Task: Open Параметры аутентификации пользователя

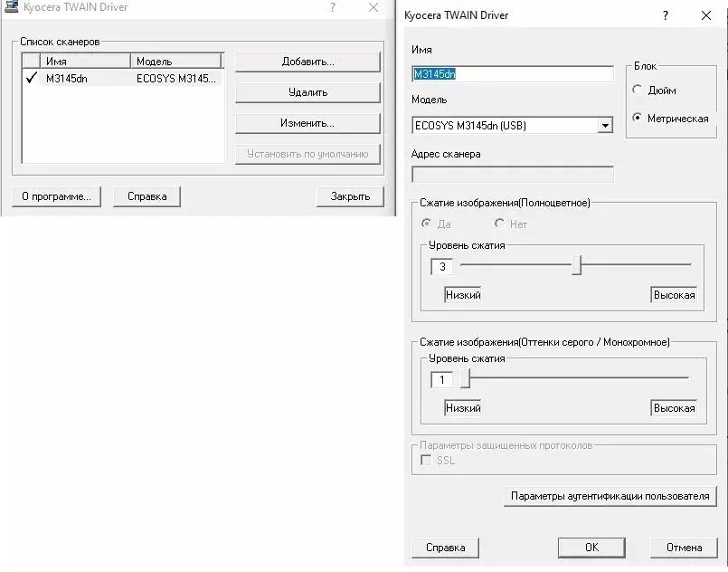Action: (610, 496)
